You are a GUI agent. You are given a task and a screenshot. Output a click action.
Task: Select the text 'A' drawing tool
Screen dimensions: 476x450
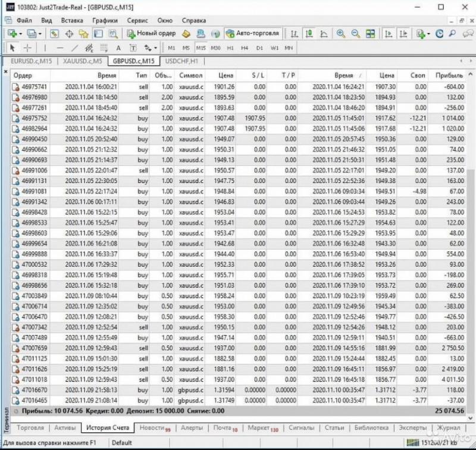(118, 48)
